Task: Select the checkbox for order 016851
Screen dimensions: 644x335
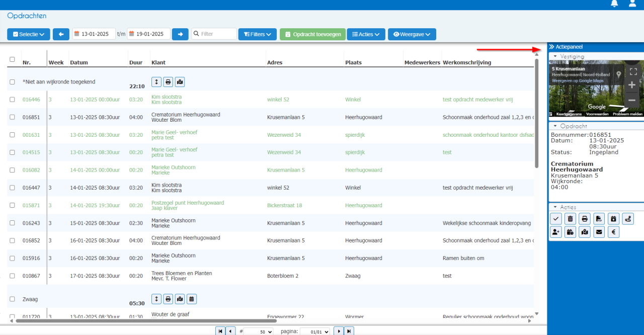Action: tap(12, 117)
